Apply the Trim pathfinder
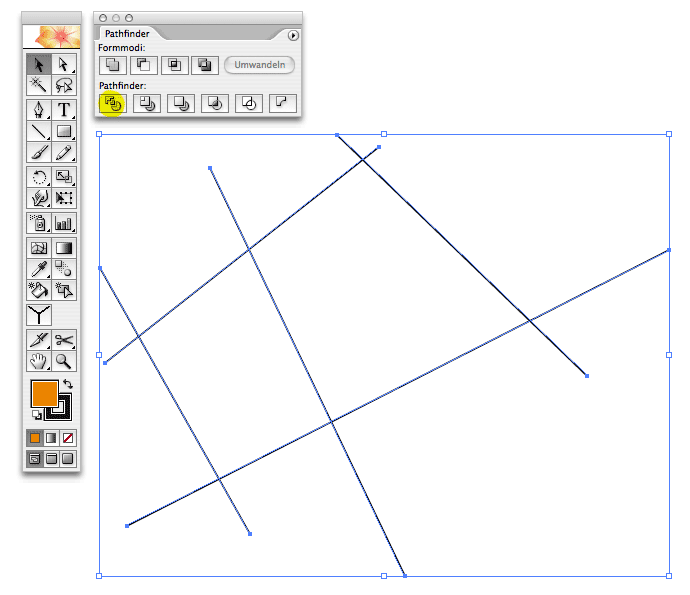This screenshot has width=690, height=595. [x=147, y=104]
